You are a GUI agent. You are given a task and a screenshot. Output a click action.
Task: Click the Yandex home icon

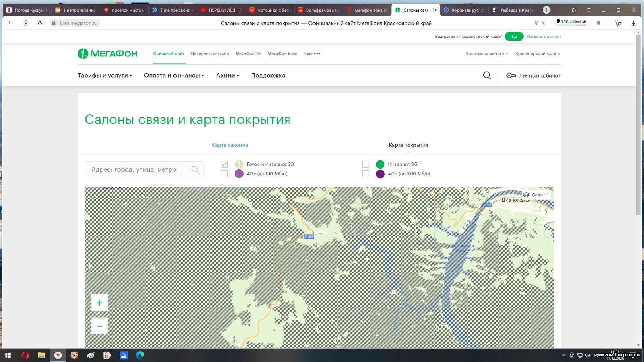[26, 23]
